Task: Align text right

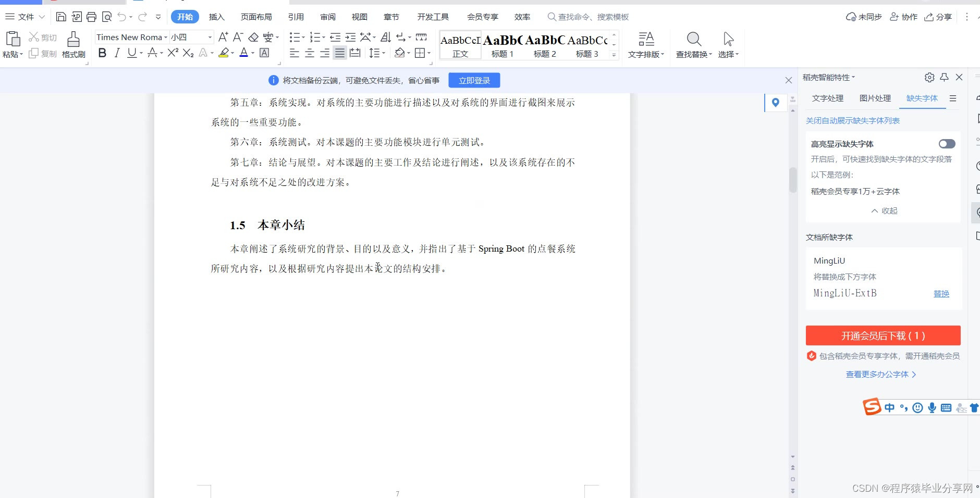Action: (x=325, y=53)
